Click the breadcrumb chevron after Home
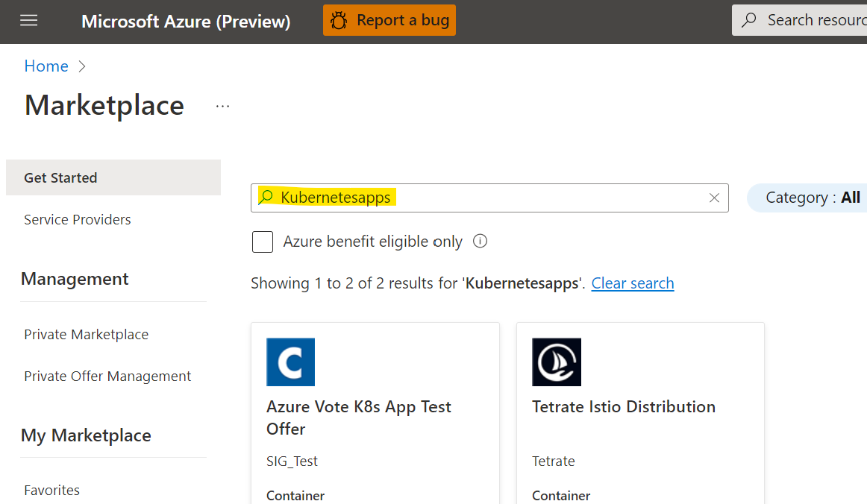 (82, 66)
